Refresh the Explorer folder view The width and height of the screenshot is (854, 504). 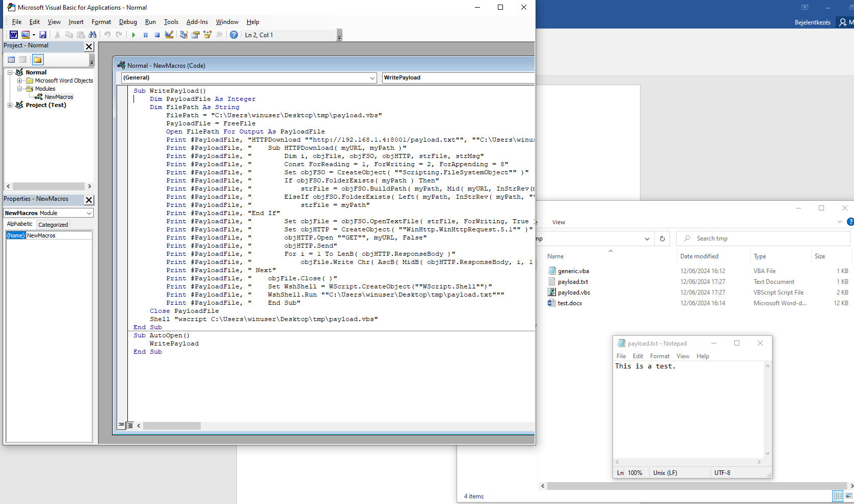coord(662,238)
